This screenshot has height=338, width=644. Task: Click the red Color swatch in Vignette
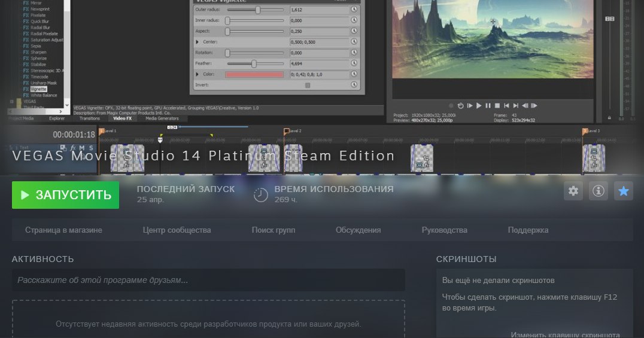(x=254, y=74)
